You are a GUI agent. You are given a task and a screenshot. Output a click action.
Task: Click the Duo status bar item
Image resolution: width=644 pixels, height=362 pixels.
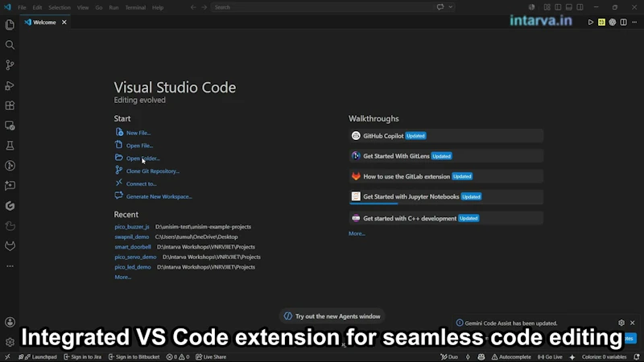pos(449,357)
